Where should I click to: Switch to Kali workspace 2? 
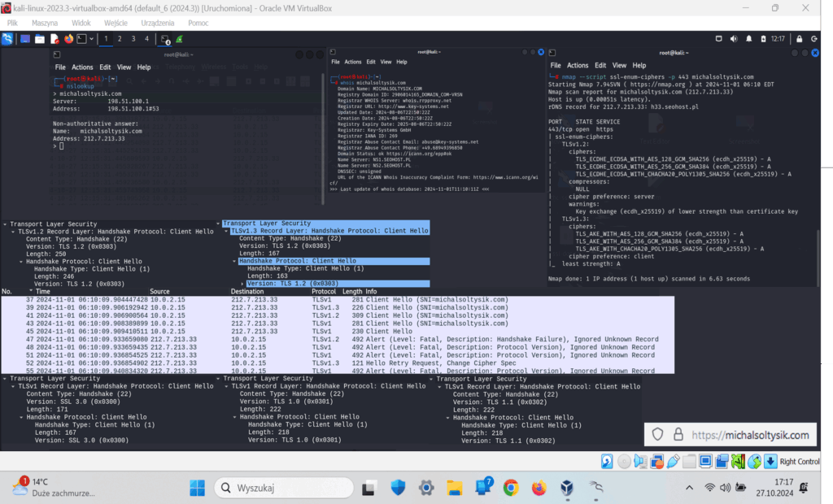120,39
